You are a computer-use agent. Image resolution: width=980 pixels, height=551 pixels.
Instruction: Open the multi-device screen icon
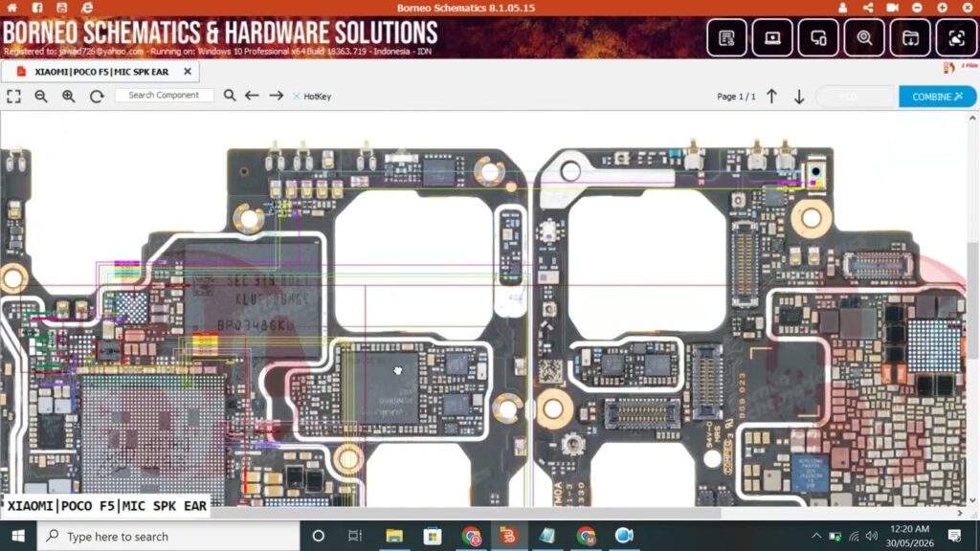tap(818, 38)
